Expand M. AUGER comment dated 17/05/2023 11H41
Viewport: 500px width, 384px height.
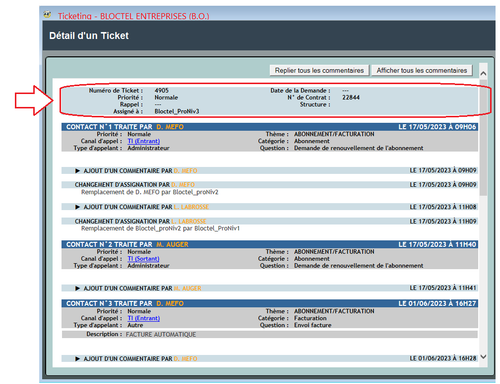click(77, 288)
